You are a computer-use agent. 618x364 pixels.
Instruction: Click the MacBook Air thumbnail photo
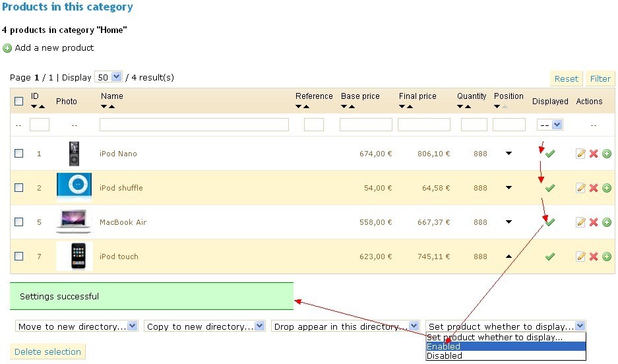tap(74, 222)
